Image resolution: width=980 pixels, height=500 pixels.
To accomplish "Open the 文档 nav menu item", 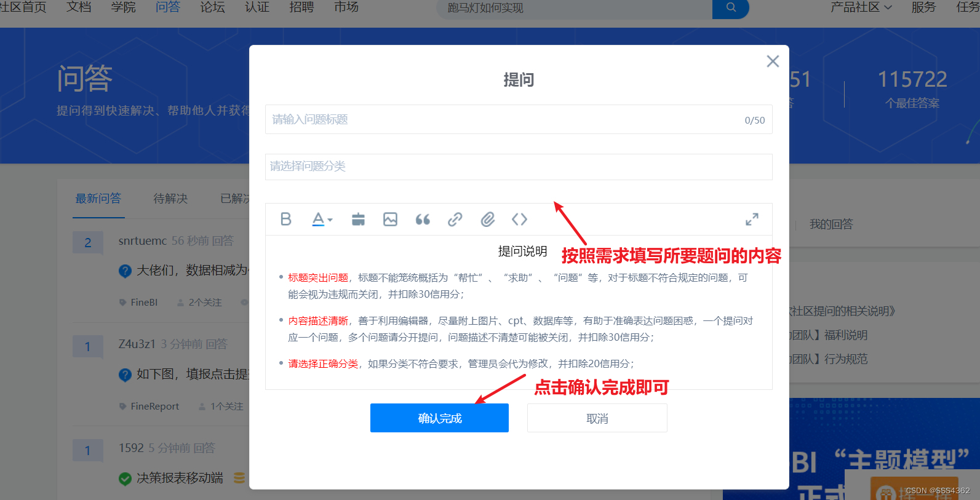I will click(x=79, y=7).
